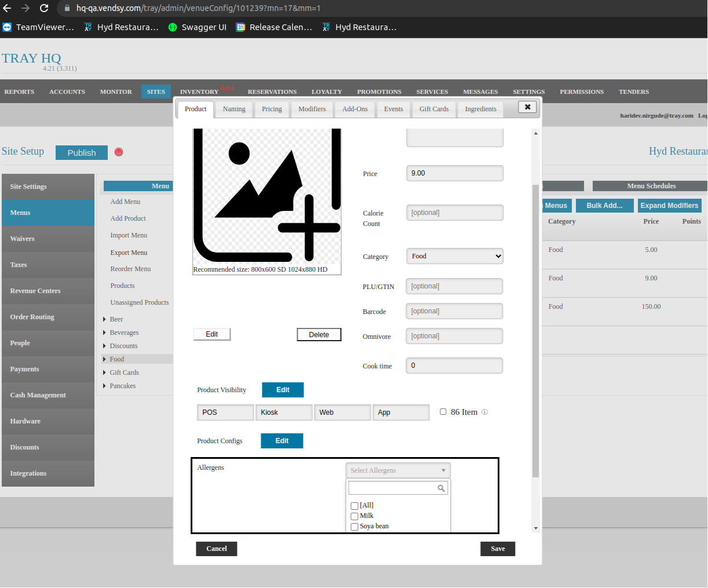
Task: Collapse the Select Allergens dropdown
Action: (398, 470)
